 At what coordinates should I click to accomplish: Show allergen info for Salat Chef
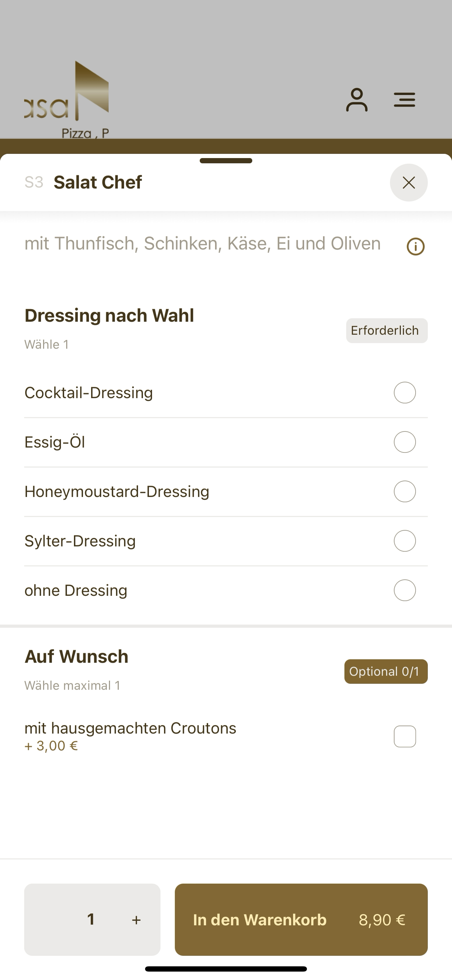pyautogui.click(x=416, y=246)
